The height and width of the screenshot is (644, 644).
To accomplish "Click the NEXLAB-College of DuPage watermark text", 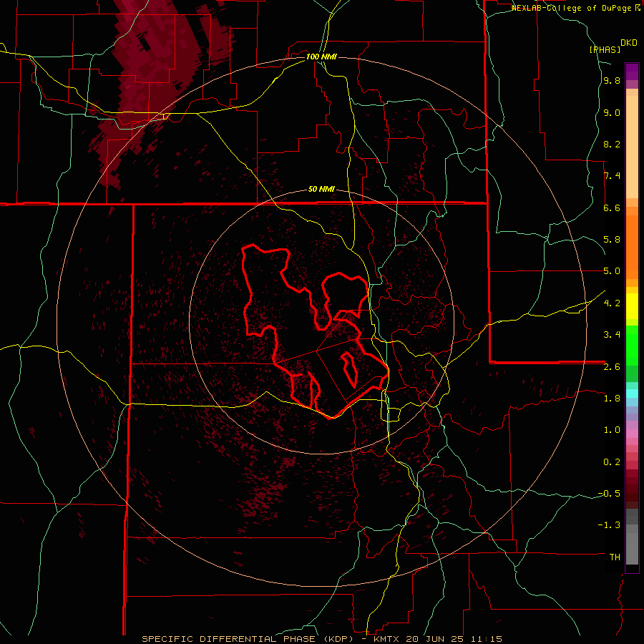I will click(x=572, y=8).
